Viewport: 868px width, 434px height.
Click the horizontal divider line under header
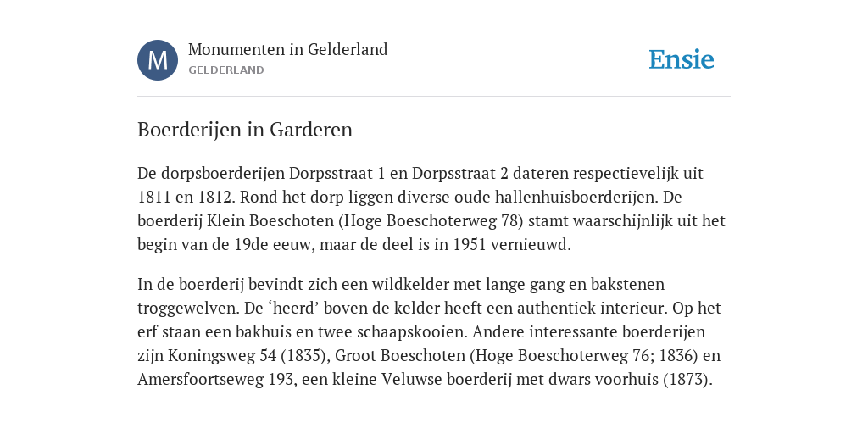434,97
